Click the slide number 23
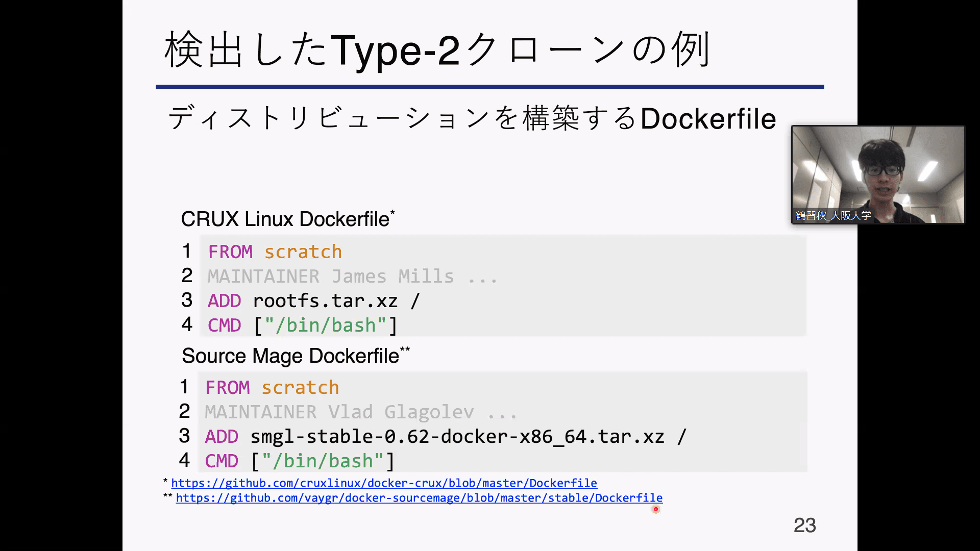This screenshot has height=551, width=980. pyautogui.click(x=804, y=525)
